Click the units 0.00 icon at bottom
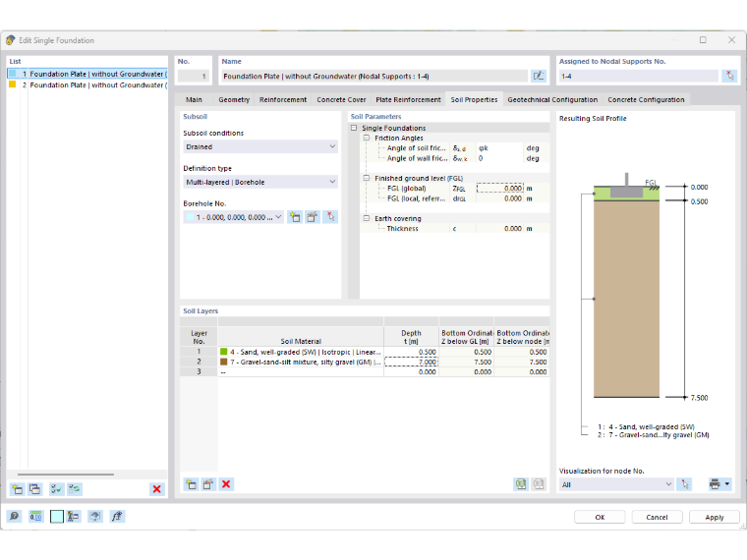 point(35,516)
